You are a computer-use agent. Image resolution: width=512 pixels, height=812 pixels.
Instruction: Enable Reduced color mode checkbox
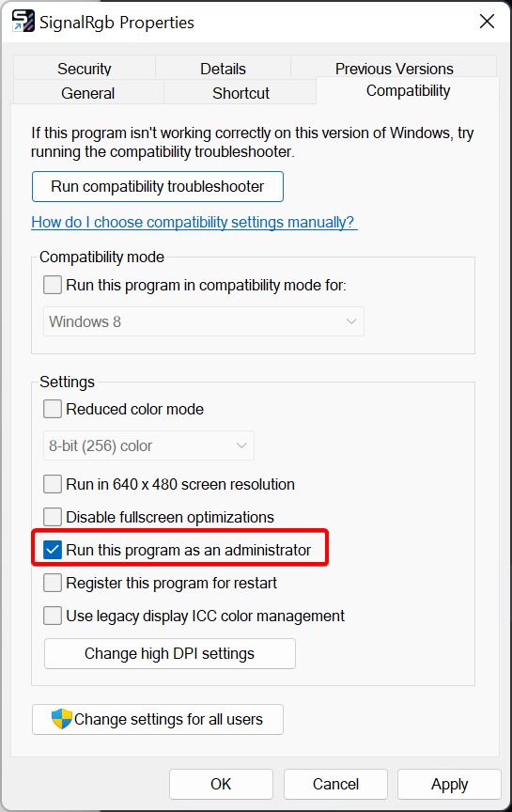53,409
